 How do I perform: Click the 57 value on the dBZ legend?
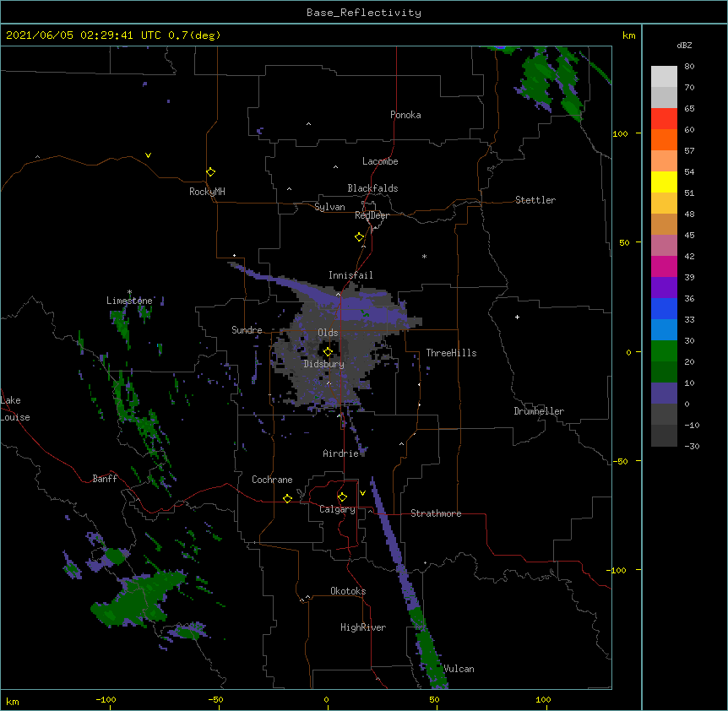point(689,151)
